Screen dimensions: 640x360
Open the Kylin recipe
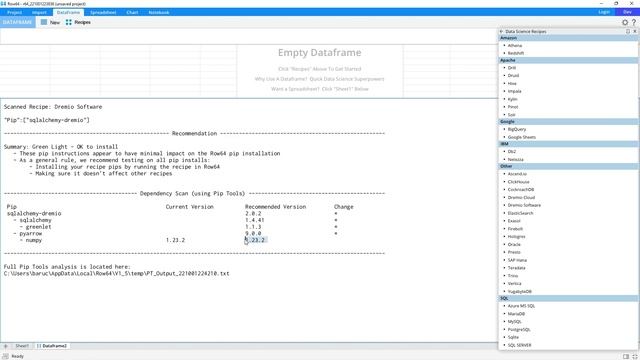click(x=512, y=99)
